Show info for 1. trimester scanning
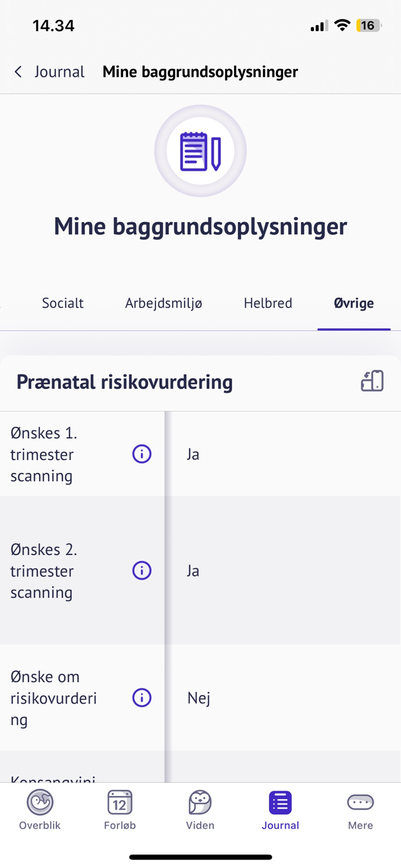Viewport: 401px width, 868px height. [142, 454]
